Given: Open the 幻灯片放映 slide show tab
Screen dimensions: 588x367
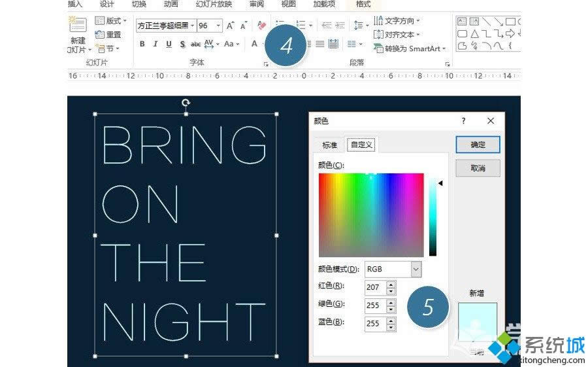Looking at the screenshot, I should (214, 4).
